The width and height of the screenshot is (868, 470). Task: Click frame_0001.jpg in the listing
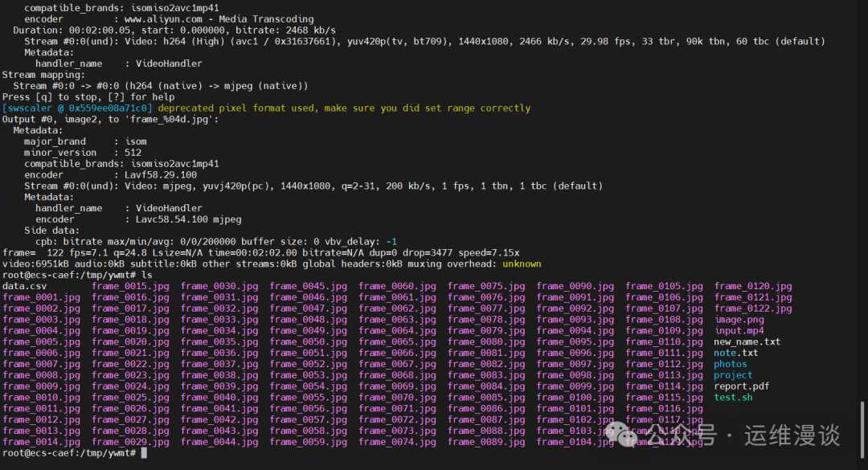tap(41, 297)
